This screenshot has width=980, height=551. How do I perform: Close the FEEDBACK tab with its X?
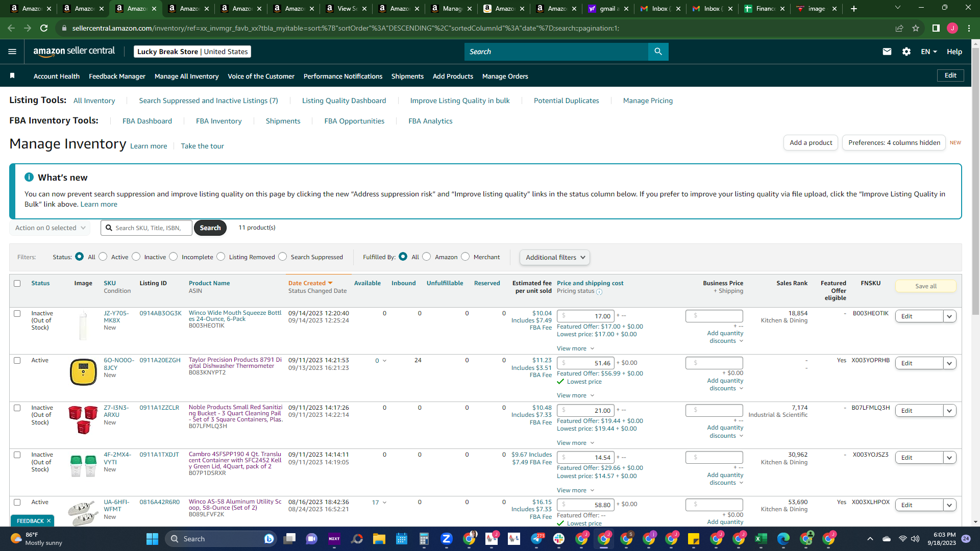coord(48,521)
